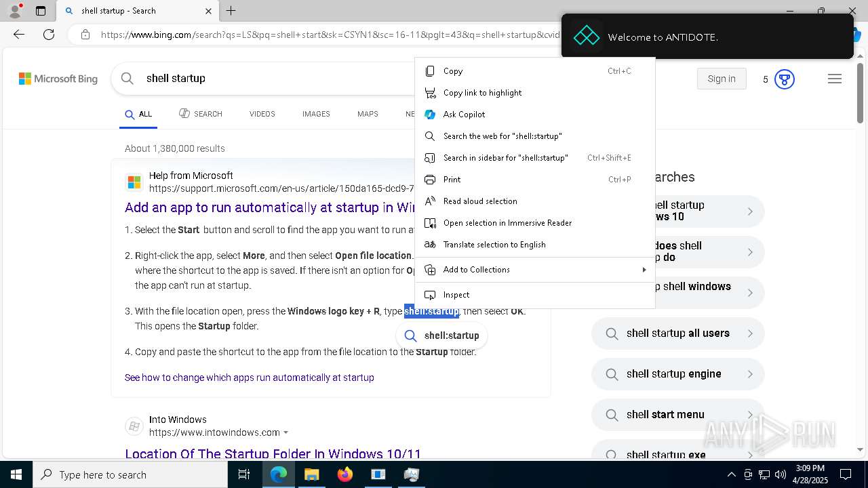Launch Firefox from the taskbar
This screenshot has width=868, height=488.
click(x=345, y=474)
